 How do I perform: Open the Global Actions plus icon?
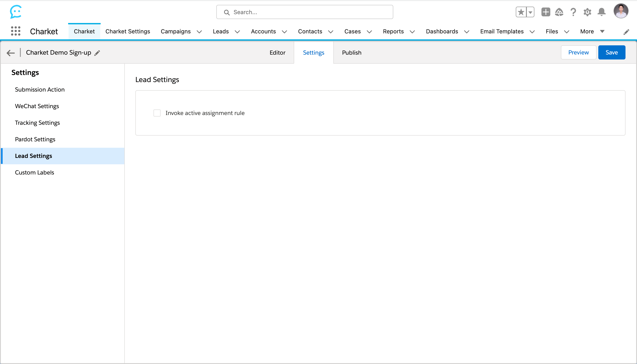point(546,12)
